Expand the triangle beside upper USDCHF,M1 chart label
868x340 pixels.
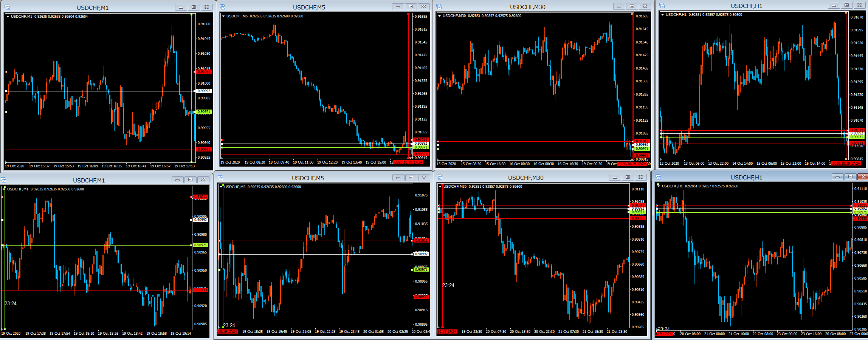point(8,17)
